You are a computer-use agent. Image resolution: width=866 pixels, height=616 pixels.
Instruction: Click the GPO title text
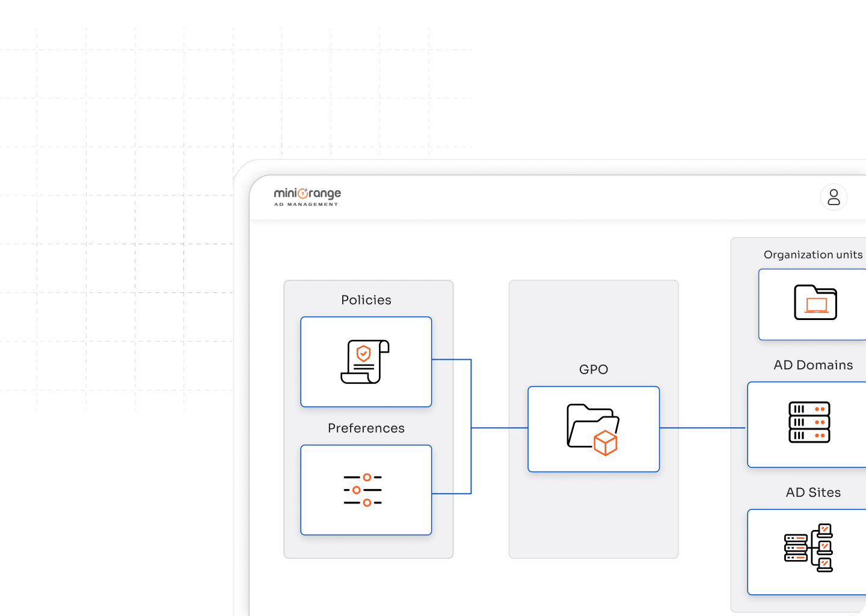593,369
